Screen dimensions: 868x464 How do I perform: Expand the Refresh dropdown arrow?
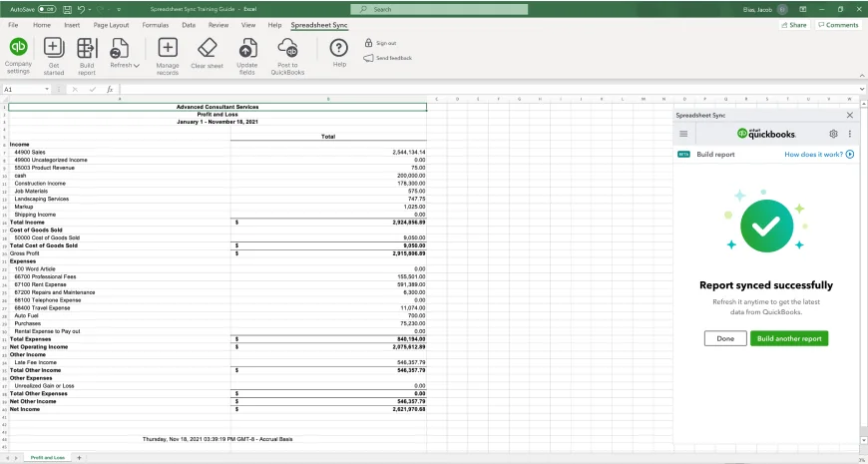tap(136, 65)
